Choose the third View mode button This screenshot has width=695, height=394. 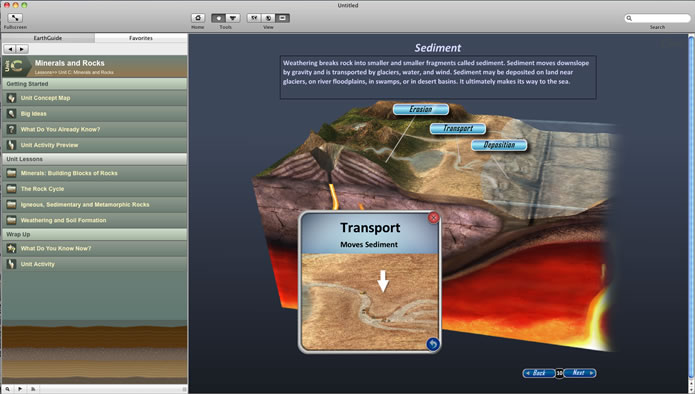point(282,18)
